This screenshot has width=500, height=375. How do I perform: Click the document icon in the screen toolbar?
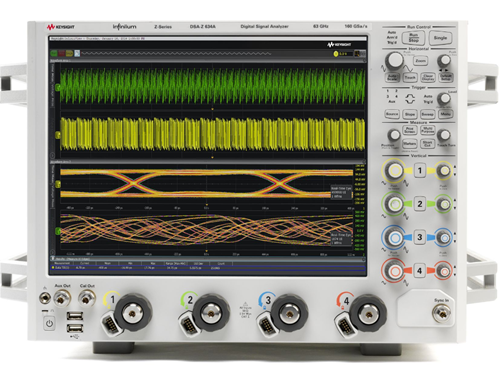(77, 53)
